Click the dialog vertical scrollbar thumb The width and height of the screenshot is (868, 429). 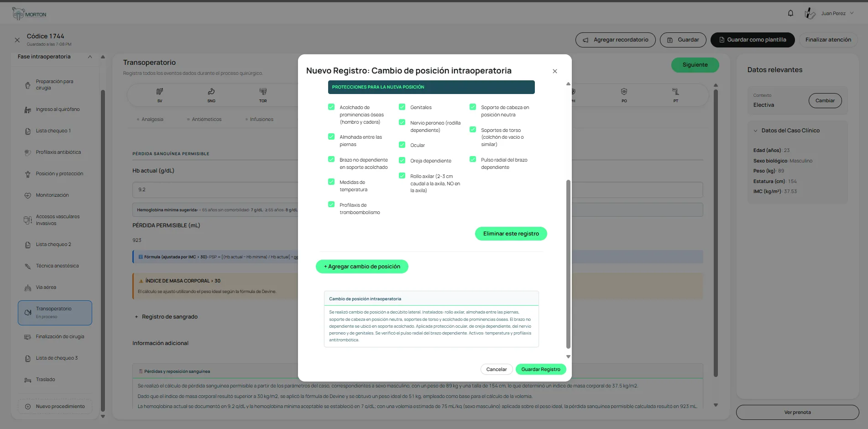coord(568,264)
